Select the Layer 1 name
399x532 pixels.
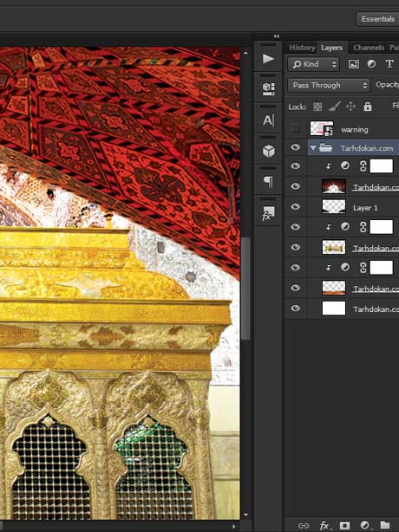tap(365, 208)
